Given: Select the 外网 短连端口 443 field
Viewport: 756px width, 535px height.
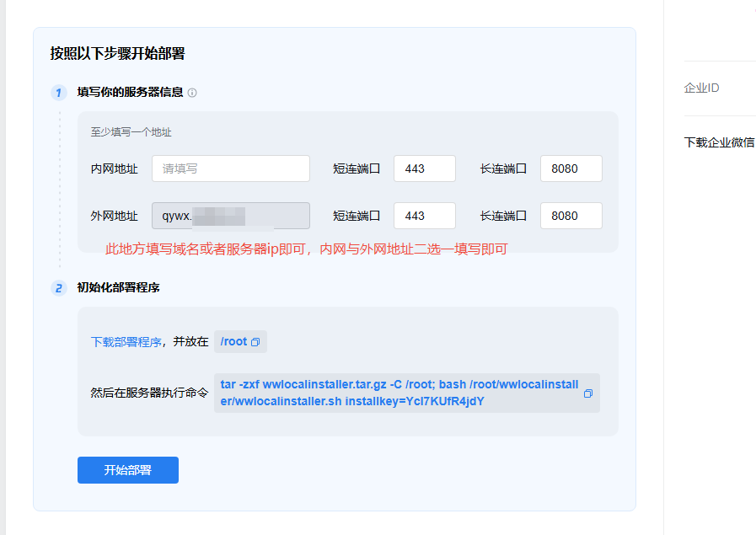Looking at the screenshot, I should [424, 216].
